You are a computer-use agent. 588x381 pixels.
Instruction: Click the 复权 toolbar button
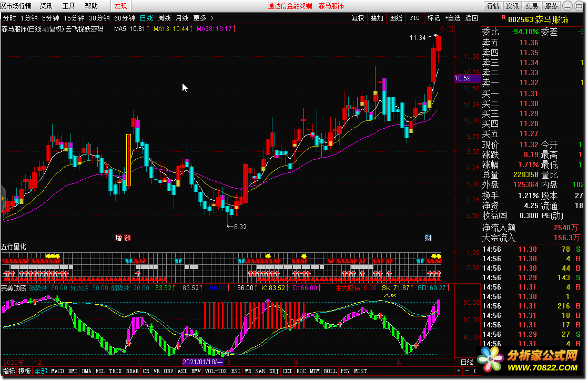358,18
